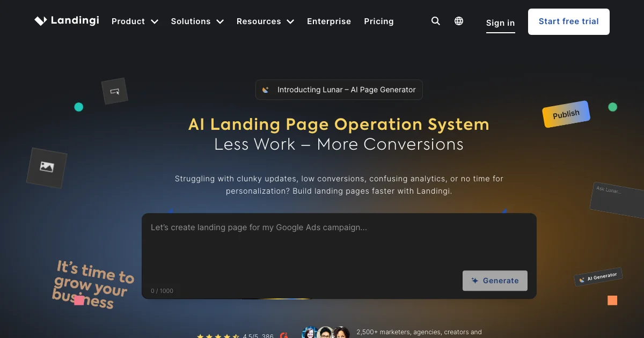Click the 'Less Work – More Conversions' subheading

click(x=339, y=144)
